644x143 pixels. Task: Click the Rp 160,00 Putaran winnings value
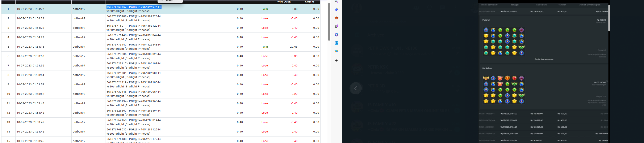point(601,20)
